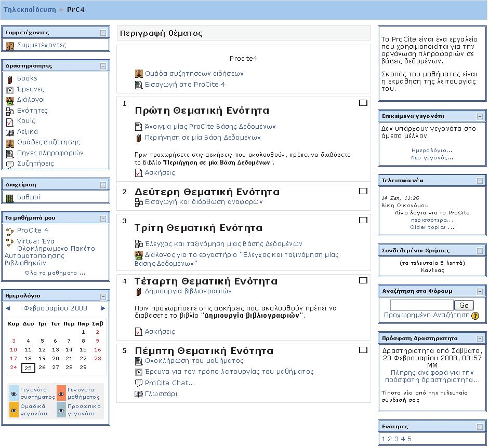
Task: Select day 25 in the calendar
Action: point(28,368)
